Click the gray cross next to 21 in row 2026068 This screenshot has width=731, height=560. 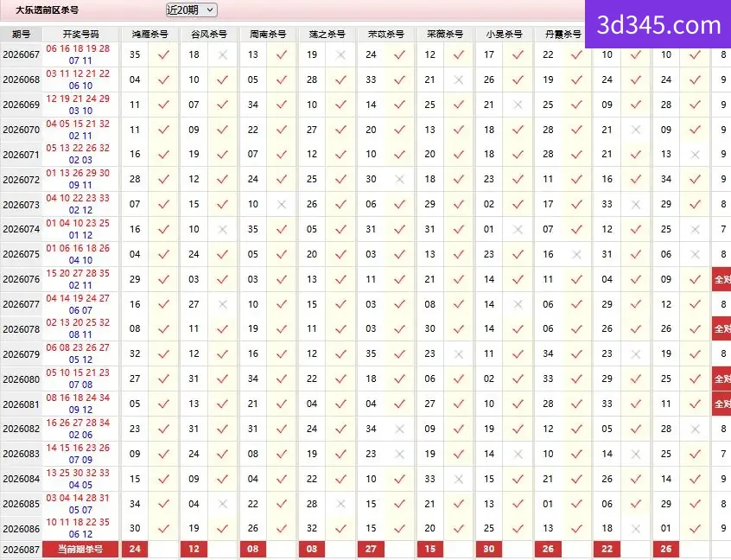point(459,80)
